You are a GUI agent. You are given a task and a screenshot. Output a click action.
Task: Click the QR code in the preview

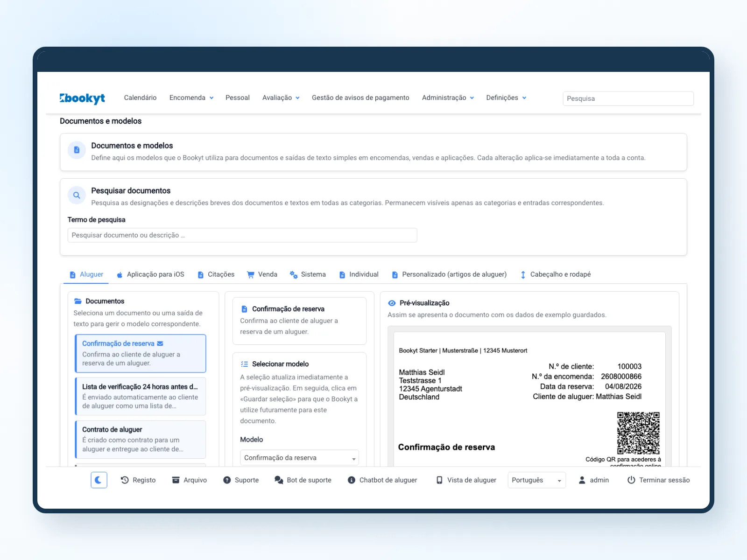click(638, 433)
